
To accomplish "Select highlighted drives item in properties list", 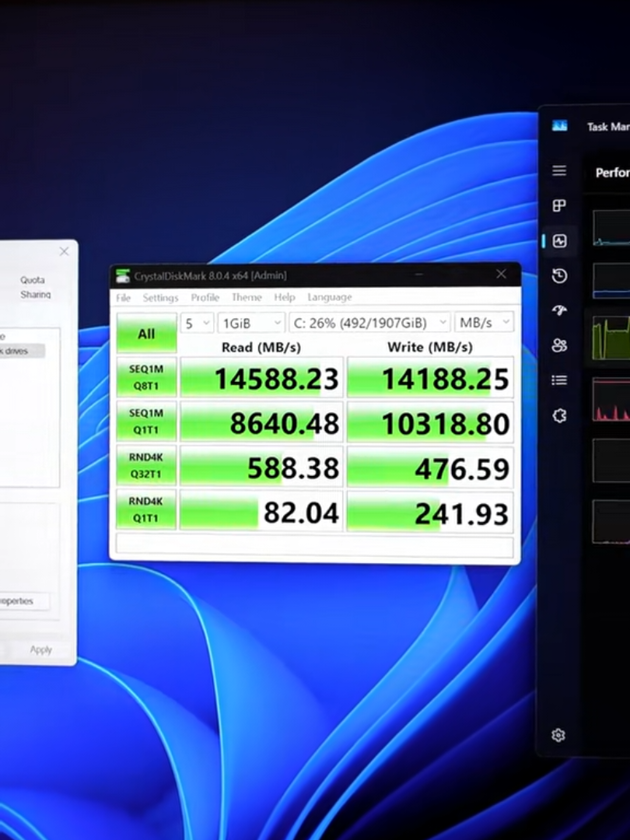I will tap(22, 351).
